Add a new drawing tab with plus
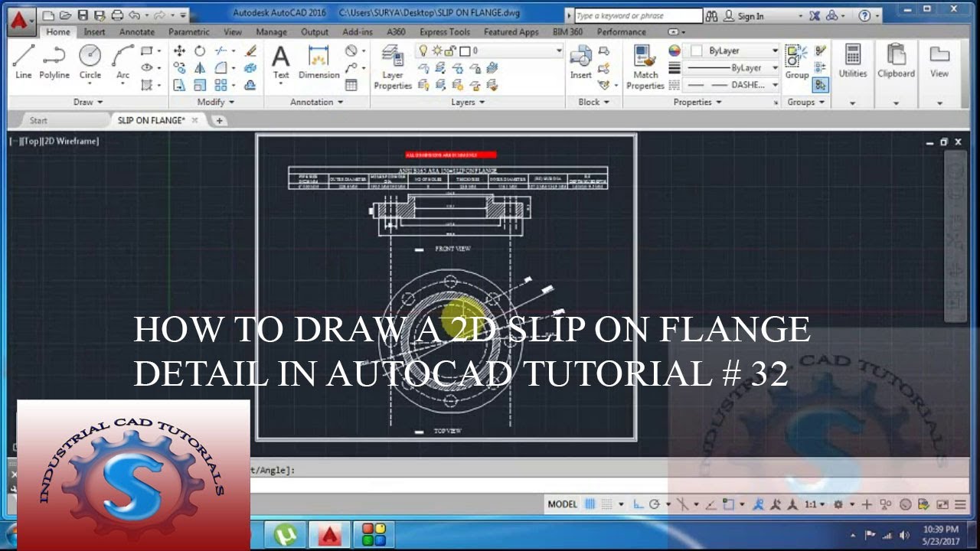This screenshot has height=551, width=980. click(x=219, y=120)
